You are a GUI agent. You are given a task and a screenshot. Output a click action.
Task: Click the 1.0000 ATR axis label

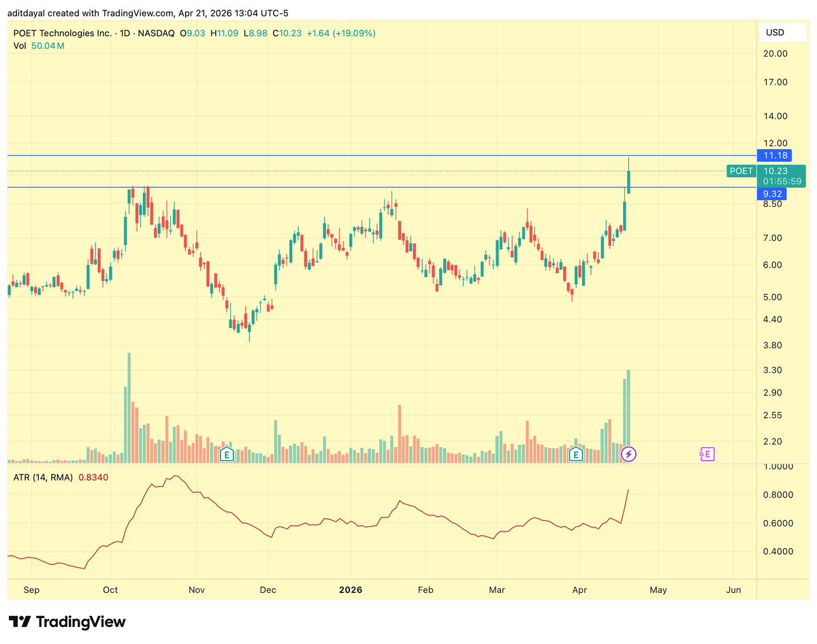click(778, 467)
